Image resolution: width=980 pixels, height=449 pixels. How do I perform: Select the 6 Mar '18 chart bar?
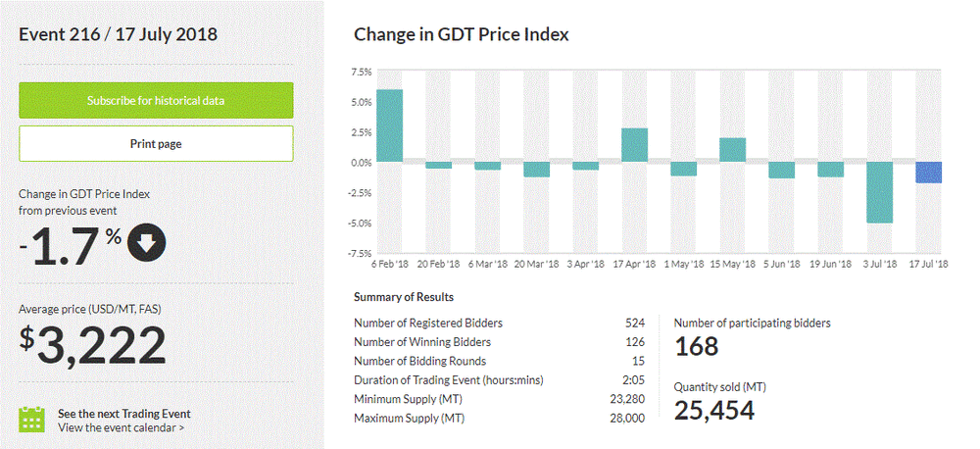pos(488,166)
